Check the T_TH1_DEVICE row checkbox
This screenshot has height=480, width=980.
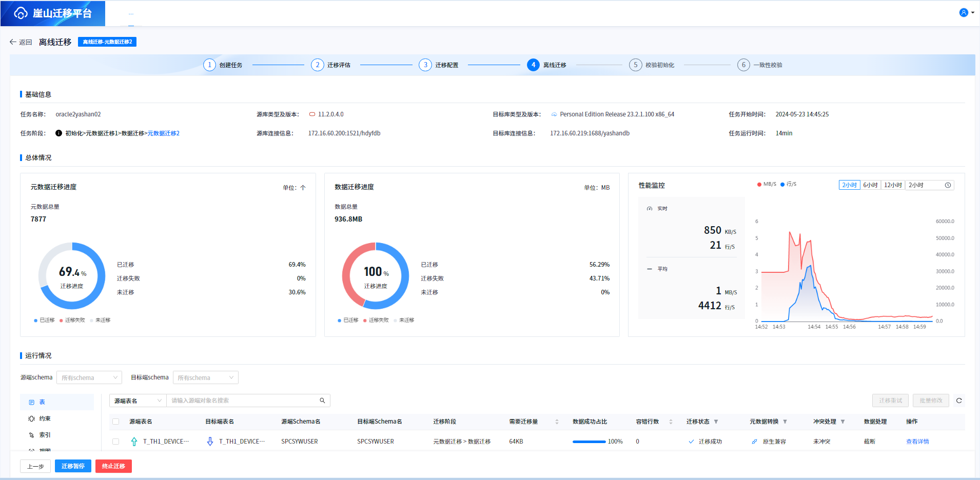pyautogui.click(x=116, y=442)
